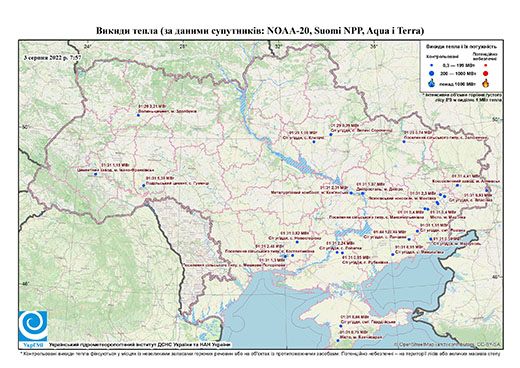520x368 pixels.
Task: Click the orange flame legend icon
Action: [486, 83]
